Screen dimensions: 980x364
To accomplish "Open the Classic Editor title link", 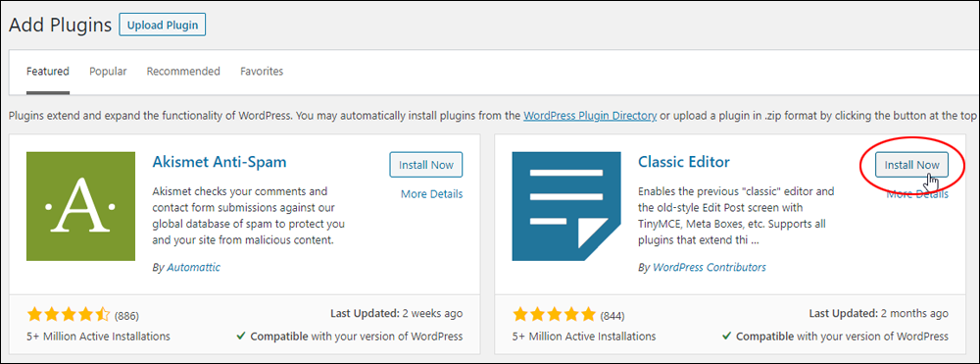I will click(684, 162).
